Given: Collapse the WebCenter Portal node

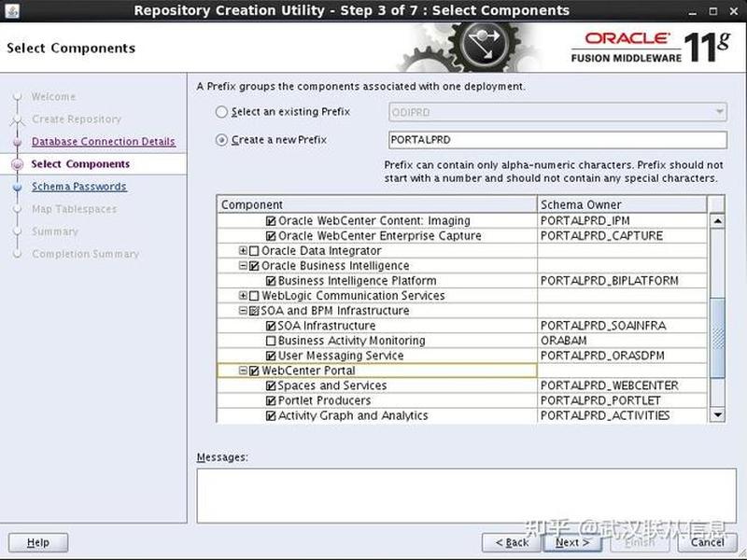Looking at the screenshot, I should click(x=243, y=371).
